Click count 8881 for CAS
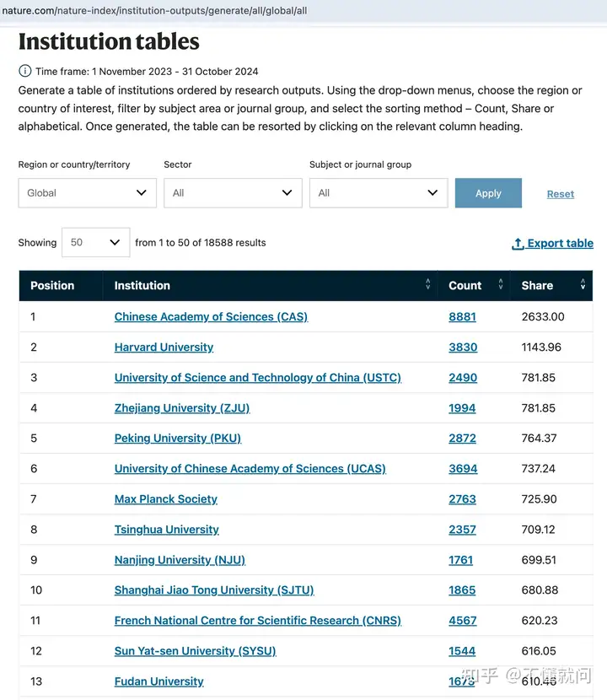This screenshot has height=700, width=607. pyautogui.click(x=462, y=317)
